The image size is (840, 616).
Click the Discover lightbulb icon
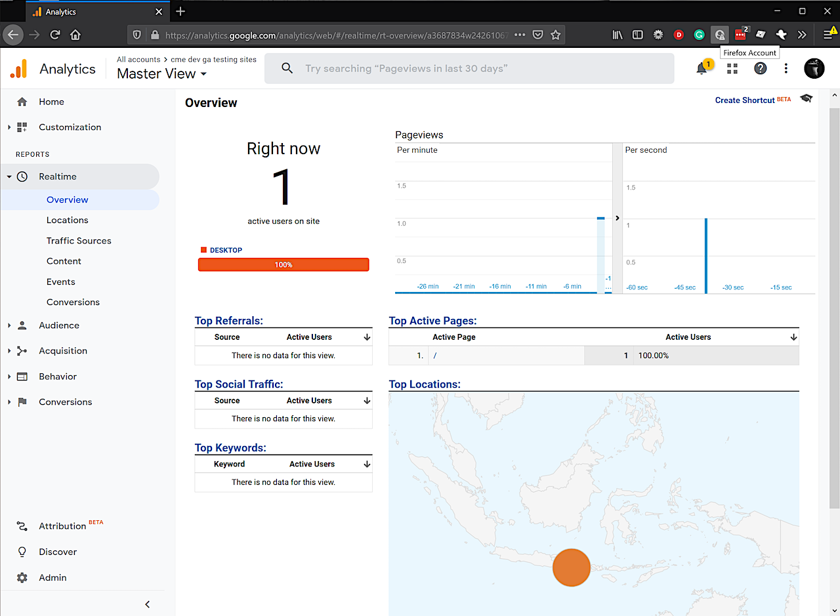click(22, 552)
